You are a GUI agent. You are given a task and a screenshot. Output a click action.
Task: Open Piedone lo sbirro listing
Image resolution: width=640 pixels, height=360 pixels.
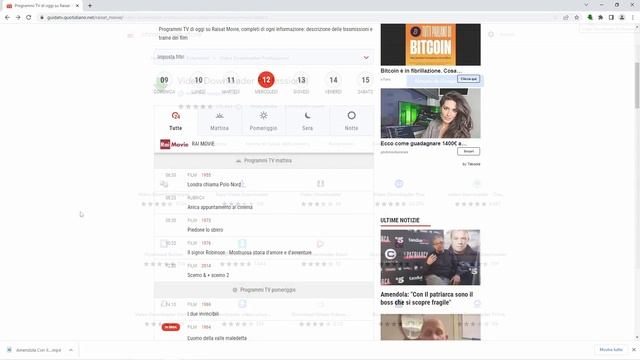(205, 230)
